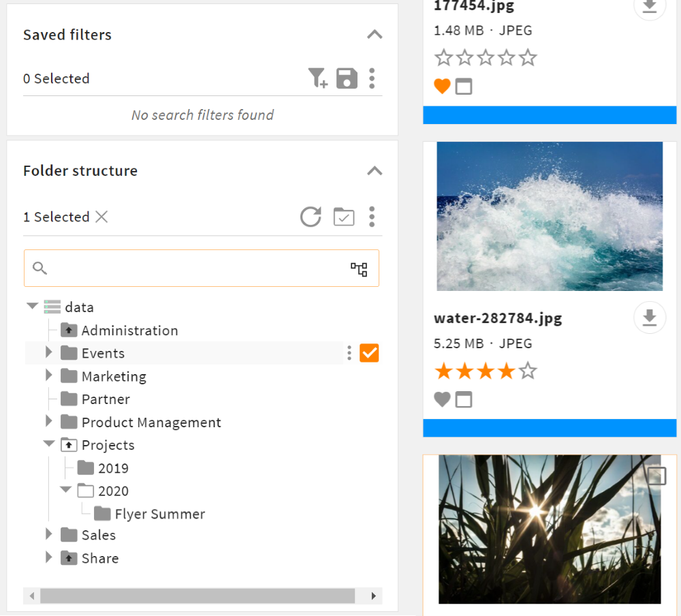The width and height of the screenshot is (681, 616).
Task: Open Saved filters more options menu
Action: click(372, 78)
